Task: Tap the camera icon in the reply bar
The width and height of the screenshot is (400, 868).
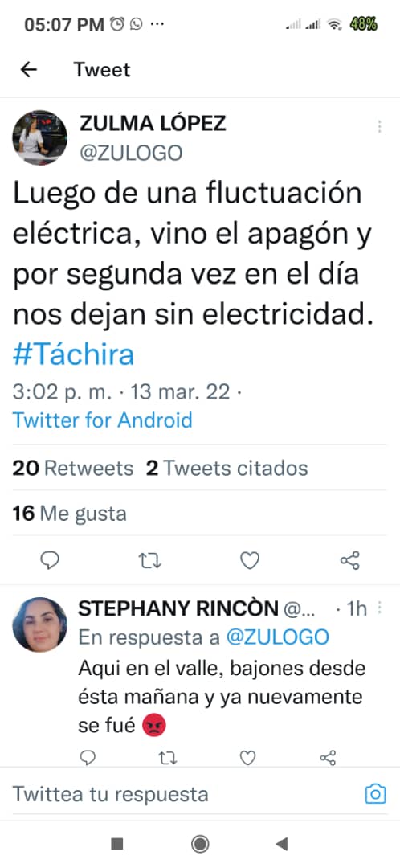Action: [x=375, y=794]
